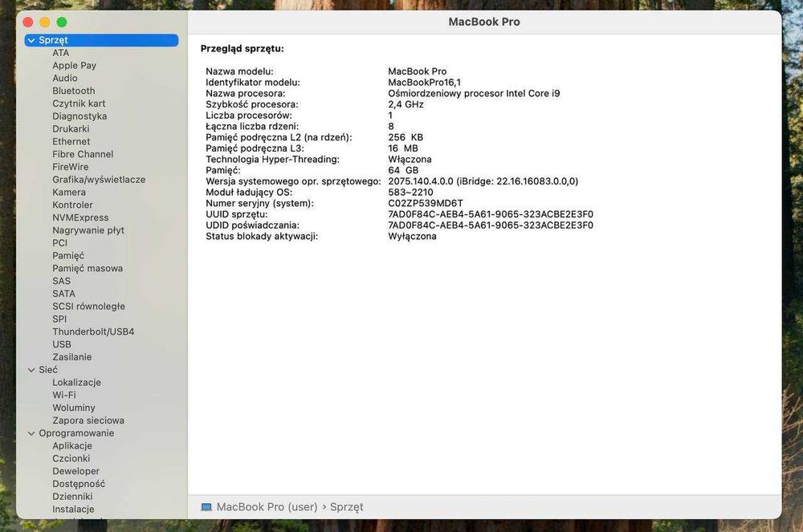Collapse the Sieć section chevron
The image size is (803, 532).
click(31, 370)
